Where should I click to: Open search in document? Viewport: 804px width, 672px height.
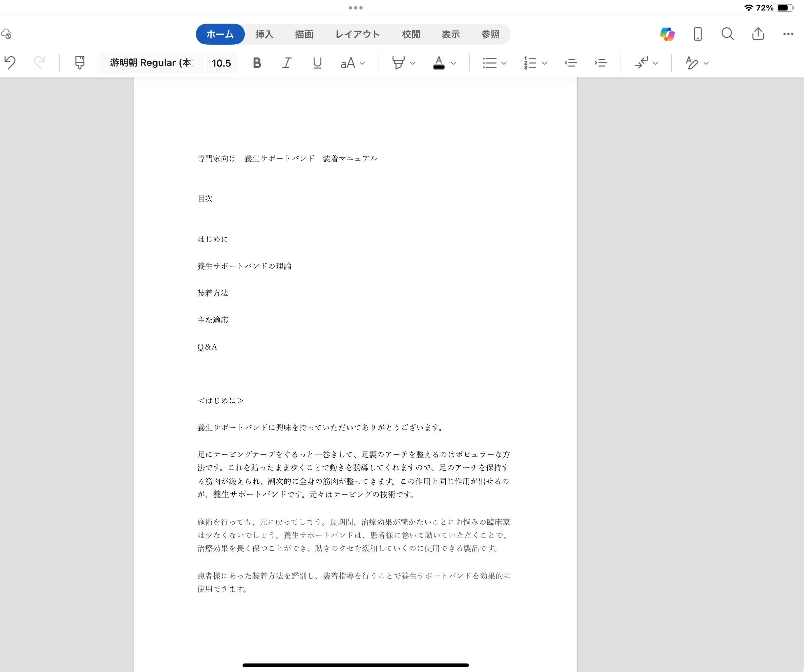click(x=728, y=34)
